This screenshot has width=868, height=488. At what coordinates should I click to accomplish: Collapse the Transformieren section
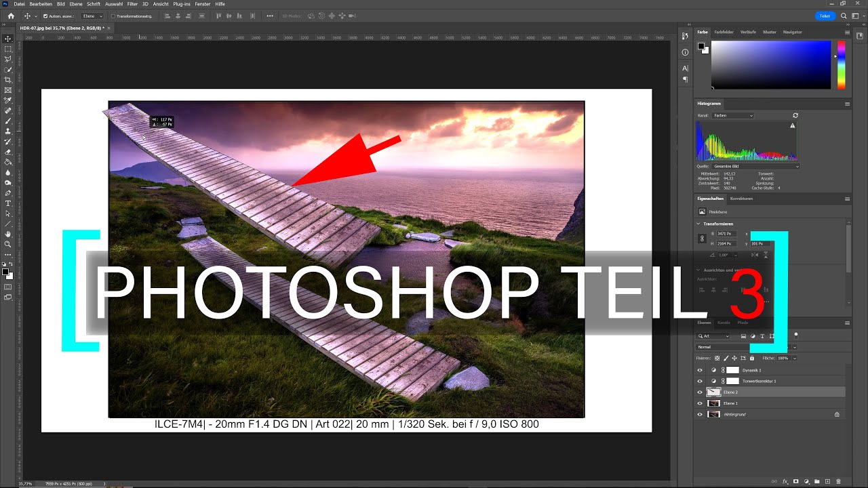coord(699,224)
